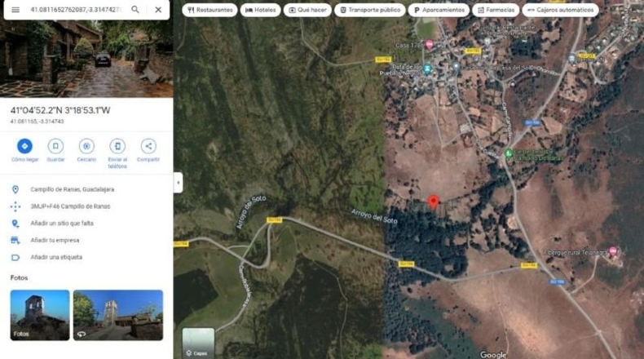Click the 41°04'52.2"N 3°18'53.1"W title
644x359 pixels.
[60, 110]
